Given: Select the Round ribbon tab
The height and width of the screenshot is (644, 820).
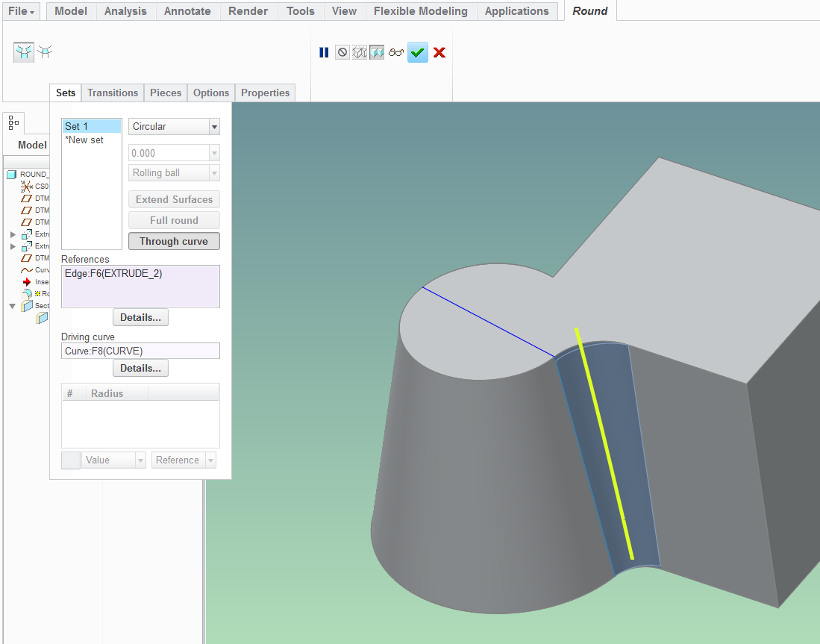Looking at the screenshot, I should (590, 11).
